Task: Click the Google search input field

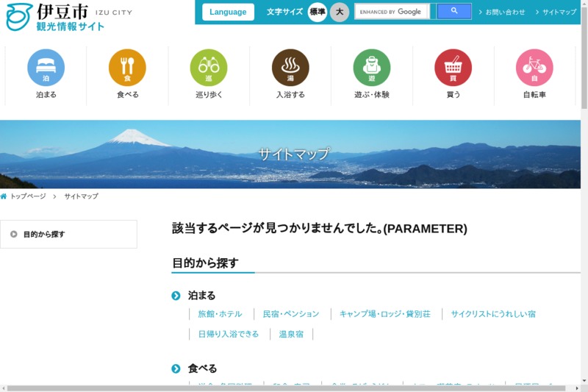Action: pyautogui.click(x=391, y=12)
